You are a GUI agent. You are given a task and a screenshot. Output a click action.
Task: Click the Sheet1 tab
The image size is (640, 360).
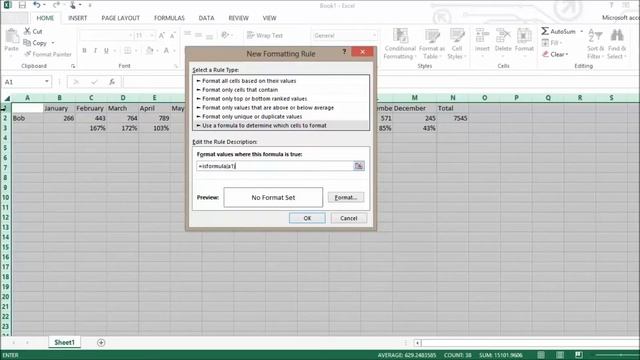coord(64,342)
